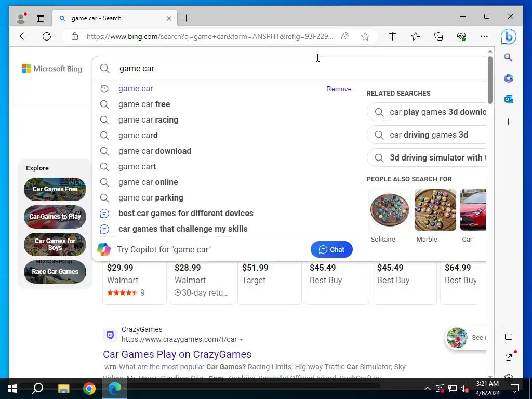The width and height of the screenshot is (532, 399).
Task: Open Browser essentials heart icon
Action: (x=461, y=36)
